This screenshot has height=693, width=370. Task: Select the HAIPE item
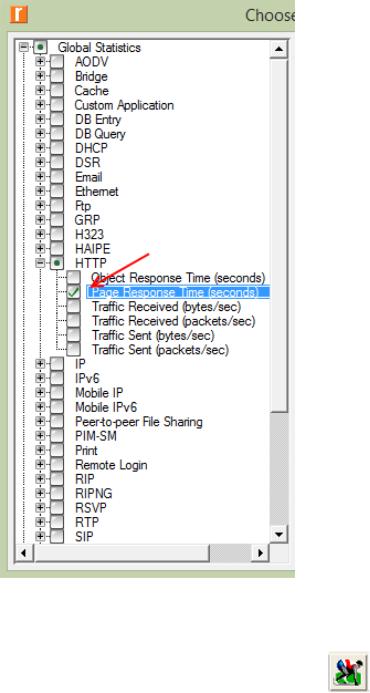coord(92,249)
